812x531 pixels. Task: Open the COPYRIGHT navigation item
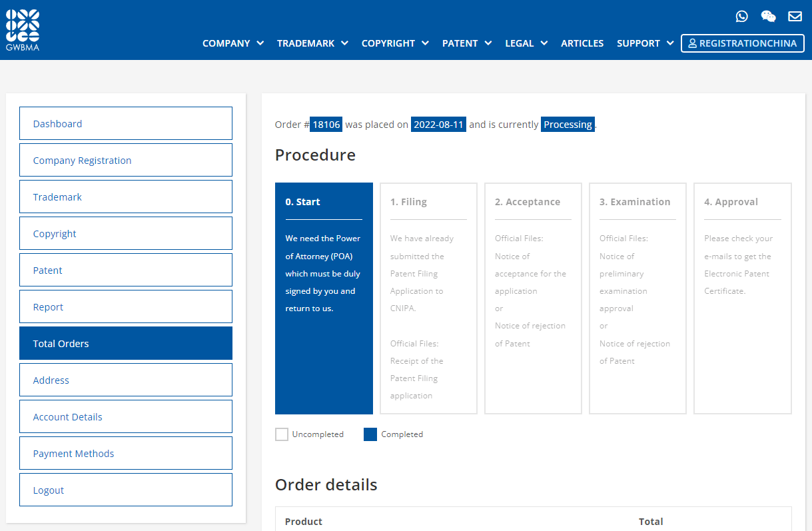[388, 43]
